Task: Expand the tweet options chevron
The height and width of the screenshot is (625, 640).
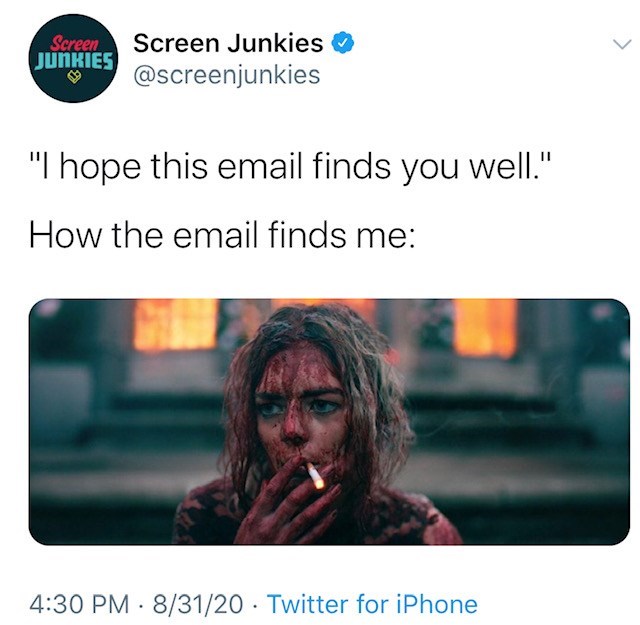Action: click(622, 44)
